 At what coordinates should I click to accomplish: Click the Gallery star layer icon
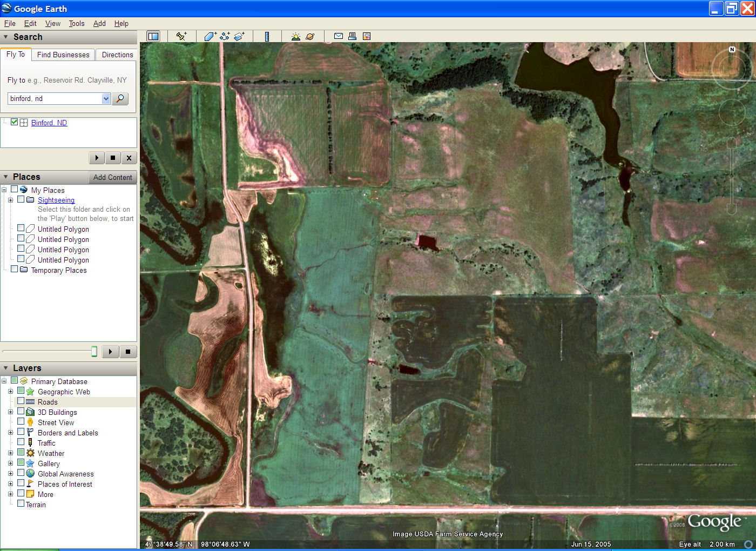pos(30,463)
